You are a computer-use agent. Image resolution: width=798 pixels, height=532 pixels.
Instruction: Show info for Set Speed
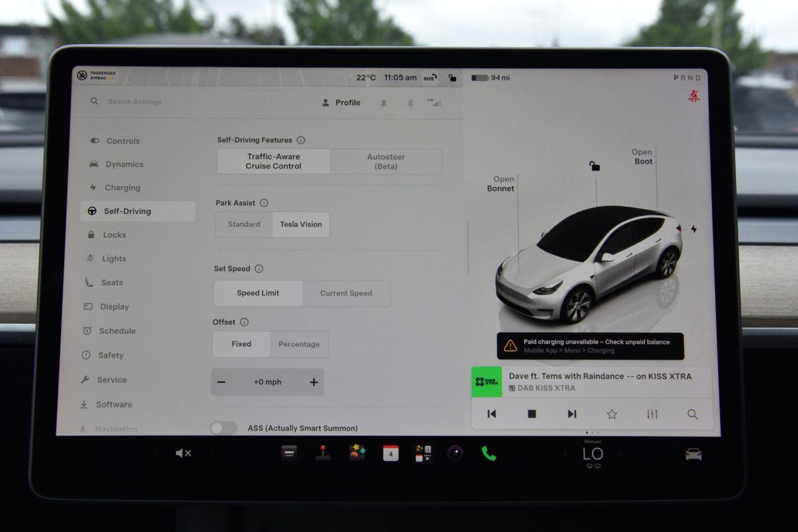click(259, 268)
